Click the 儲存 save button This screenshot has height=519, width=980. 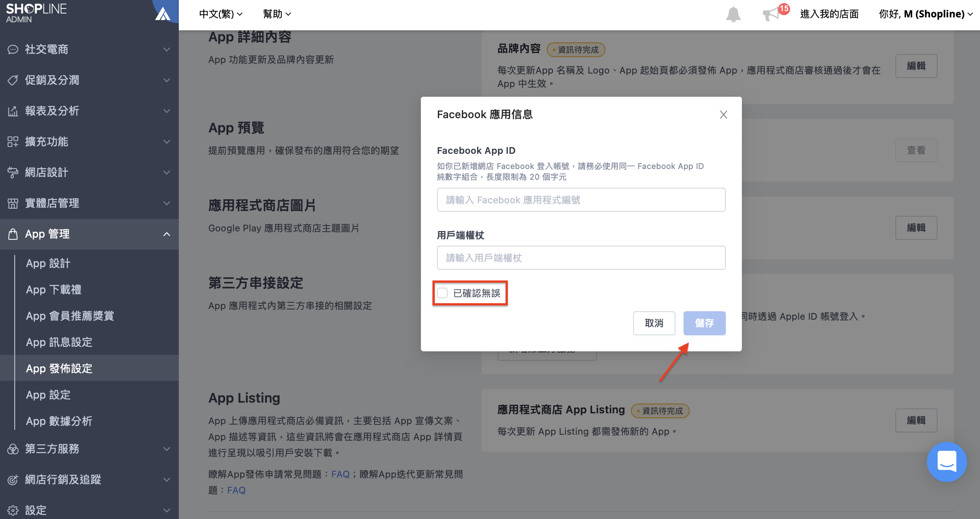[x=704, y=323]
